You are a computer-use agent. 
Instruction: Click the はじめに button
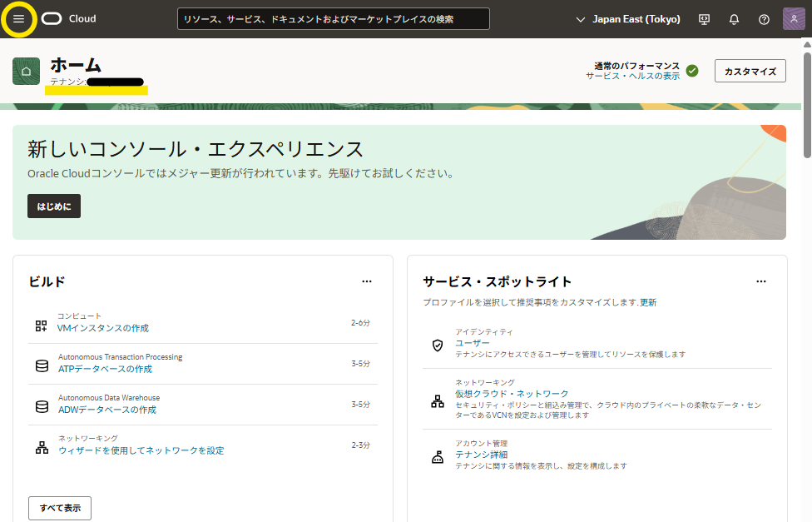(54, 206)
